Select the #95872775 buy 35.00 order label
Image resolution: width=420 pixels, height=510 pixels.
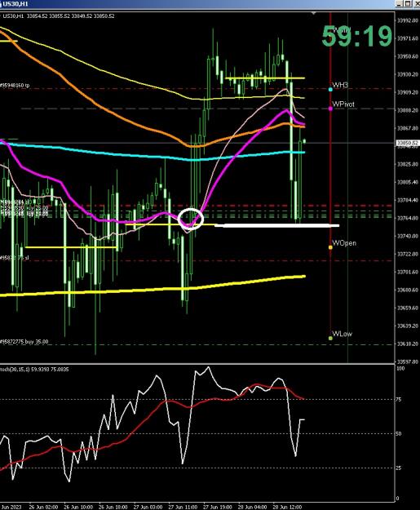(x=24, y=342)
